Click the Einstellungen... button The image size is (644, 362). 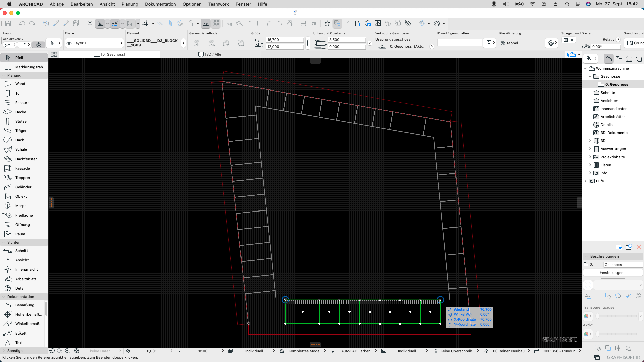pyautogui.click(x=612, y=273)
